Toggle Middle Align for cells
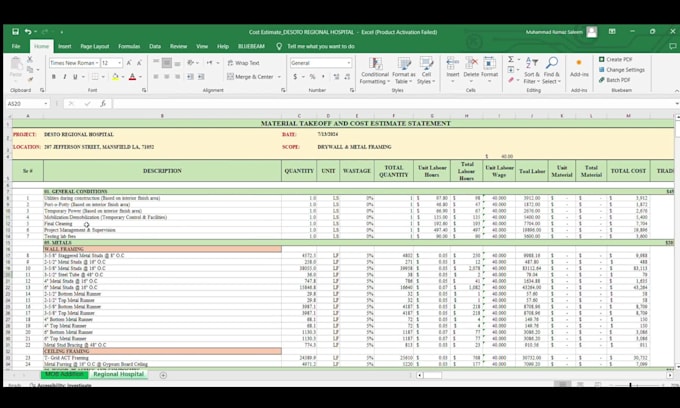Image resolution: width=680 pixels, height=408 pixels. [x=167, y=63]
